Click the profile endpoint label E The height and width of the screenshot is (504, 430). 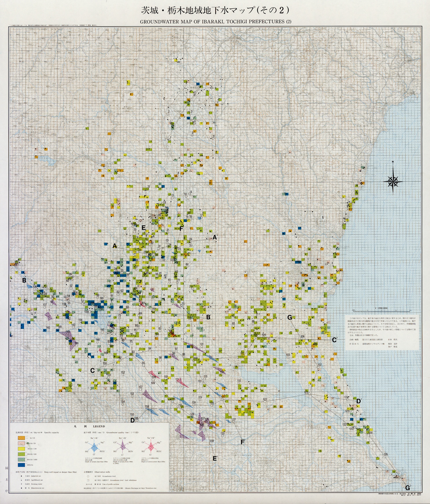(x=144, y=228)
